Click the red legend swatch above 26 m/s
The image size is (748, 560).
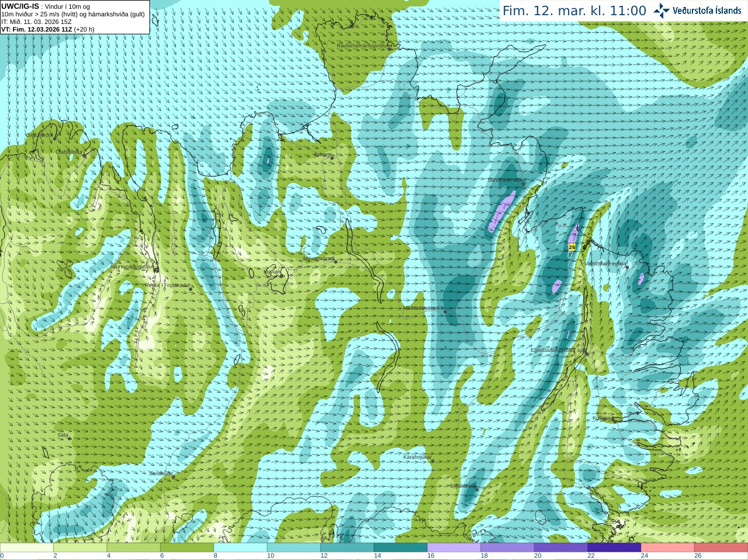[721, 548]
